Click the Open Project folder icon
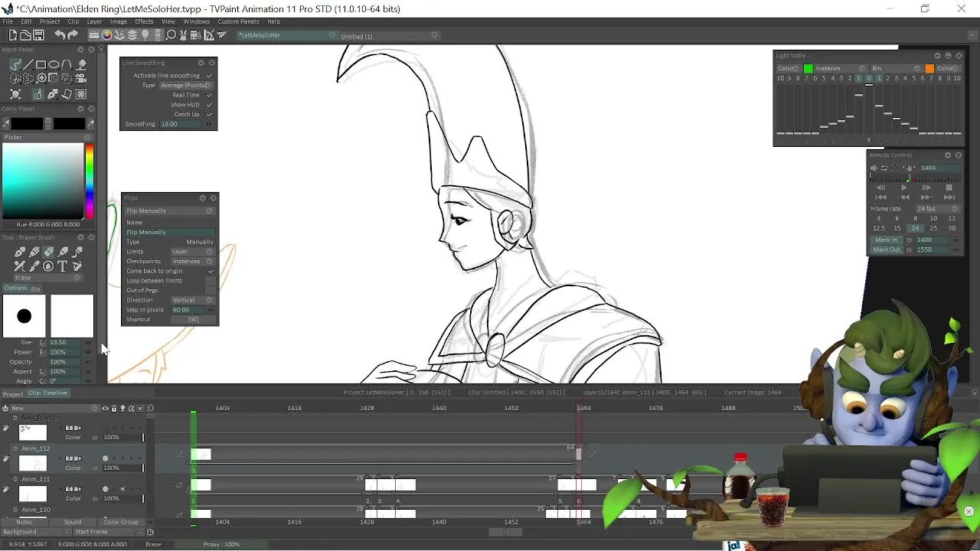 coord(25,34)
